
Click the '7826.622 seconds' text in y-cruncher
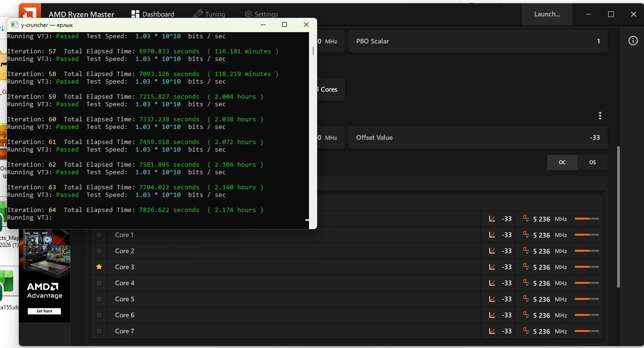coord(169,210)
